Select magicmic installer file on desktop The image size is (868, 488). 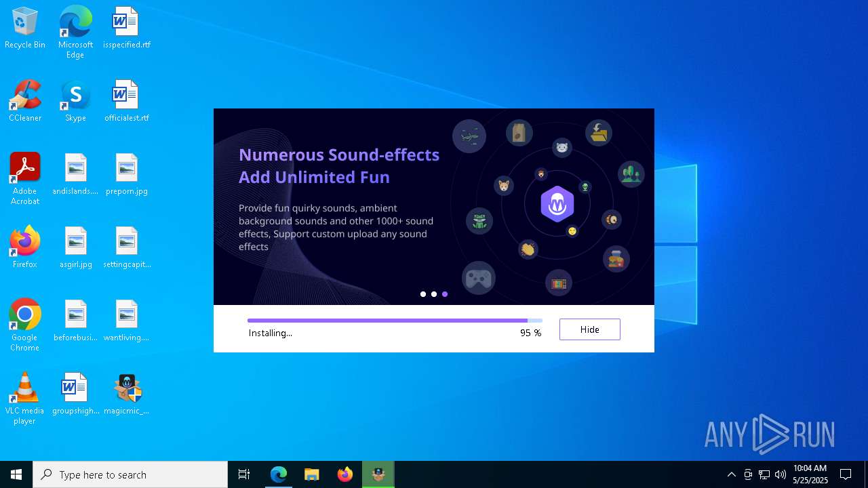(127, 394)
